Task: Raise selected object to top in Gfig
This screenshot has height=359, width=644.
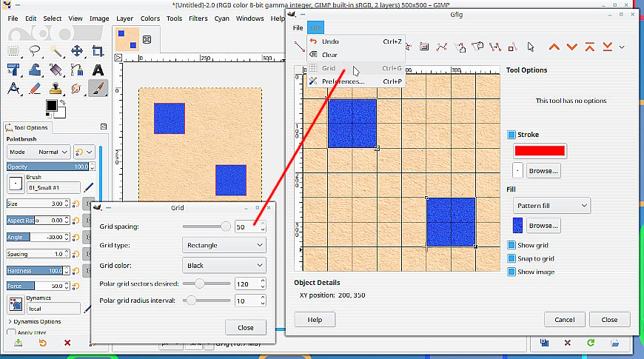Action: coord(590,47)
